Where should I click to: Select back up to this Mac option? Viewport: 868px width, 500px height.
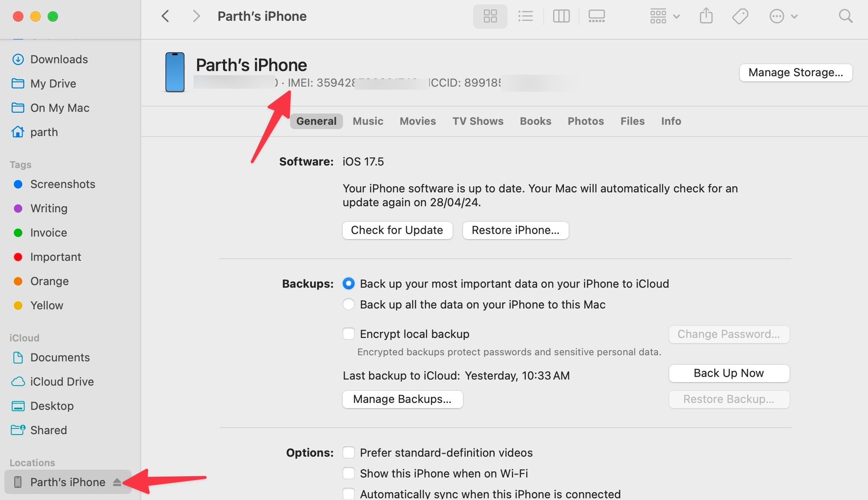pos(348,305)
